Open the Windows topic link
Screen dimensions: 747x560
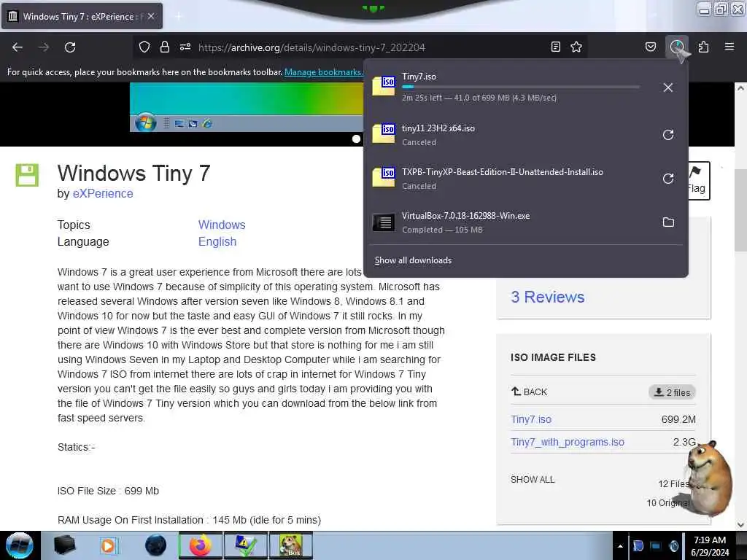pos(222,225)
